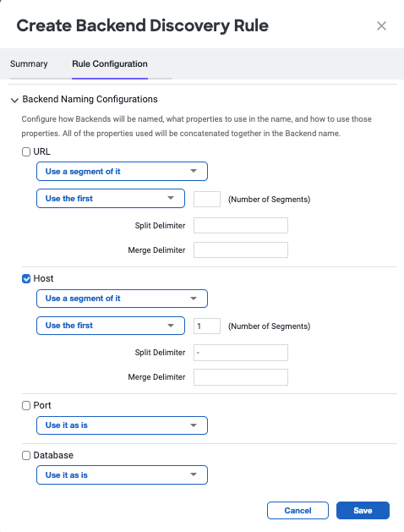Uncheck the Host checkbox
This screenshot has width=404, height=532.
26,278
